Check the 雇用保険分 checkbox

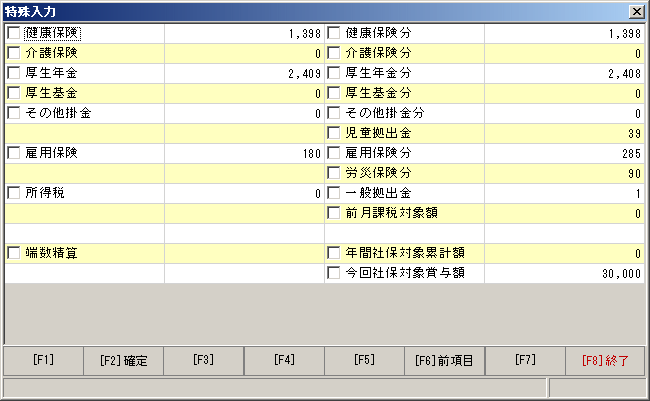[x=334, y=153]
